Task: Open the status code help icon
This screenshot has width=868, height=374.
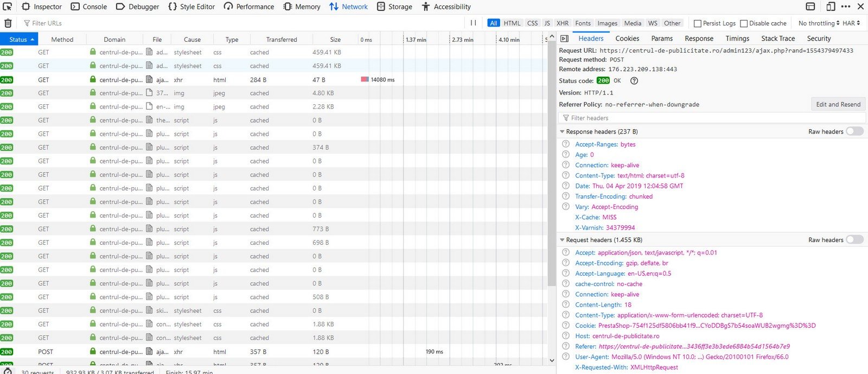Action: pos(634,80)
